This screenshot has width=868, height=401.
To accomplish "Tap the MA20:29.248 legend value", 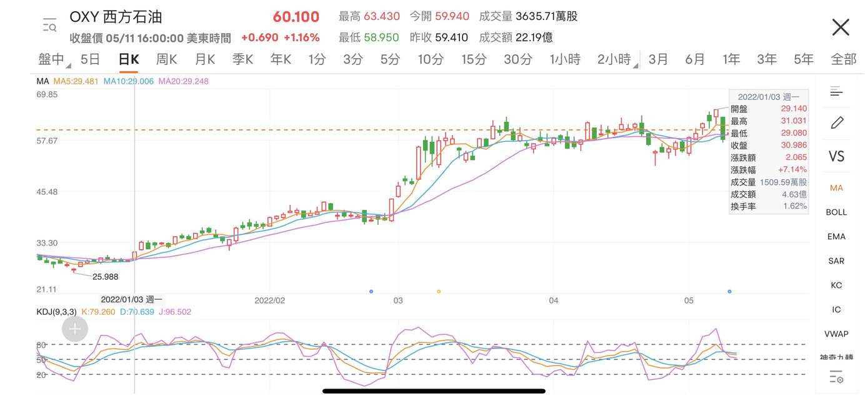I will click(184, 81).
